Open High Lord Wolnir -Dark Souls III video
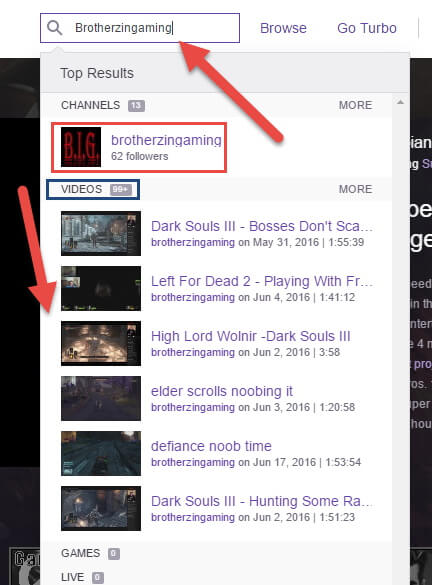Screen dimensions: 432x585 (x=251, y=336)
